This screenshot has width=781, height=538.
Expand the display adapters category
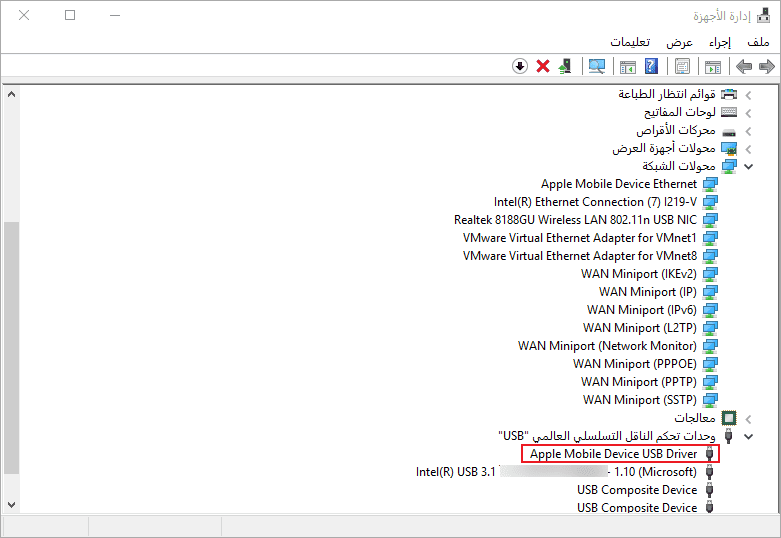pos(748,149)
